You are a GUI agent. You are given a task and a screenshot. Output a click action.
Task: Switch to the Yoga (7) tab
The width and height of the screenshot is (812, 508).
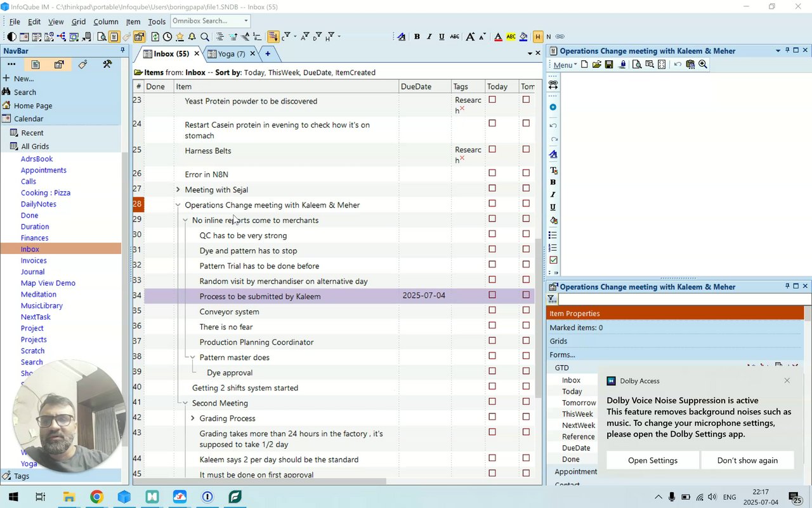pyautogui.click(x=232, y=54)
